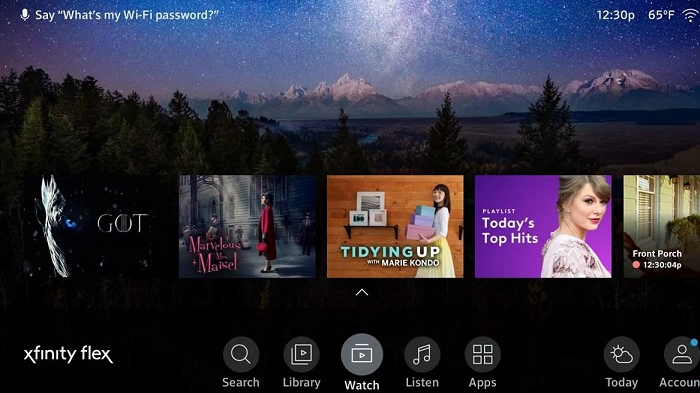Click the 12:30p clock
The height and width of the screenshot is (393, 700).
click(x=616, y=15)
